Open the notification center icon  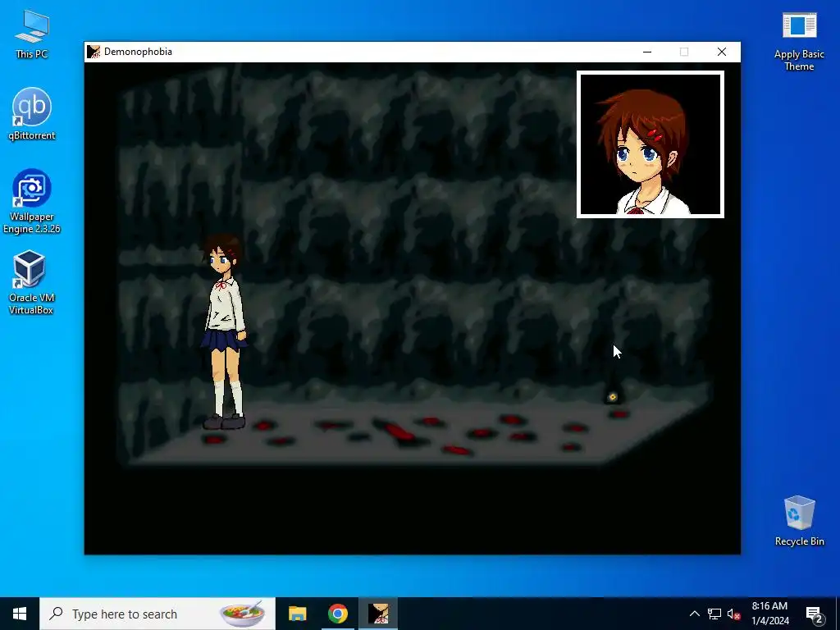coord(815,614)
